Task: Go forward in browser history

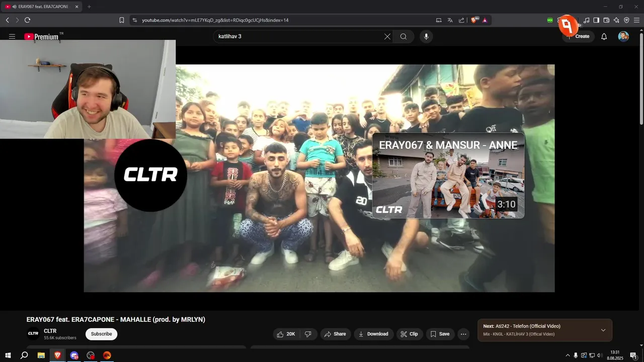Action: (x=17, y=20)
